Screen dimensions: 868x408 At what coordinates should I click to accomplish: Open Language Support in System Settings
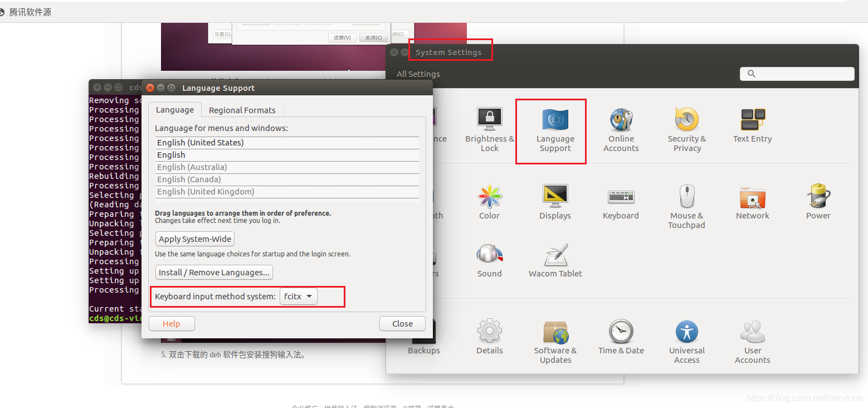pyautogui.click(x=555, y=129)
